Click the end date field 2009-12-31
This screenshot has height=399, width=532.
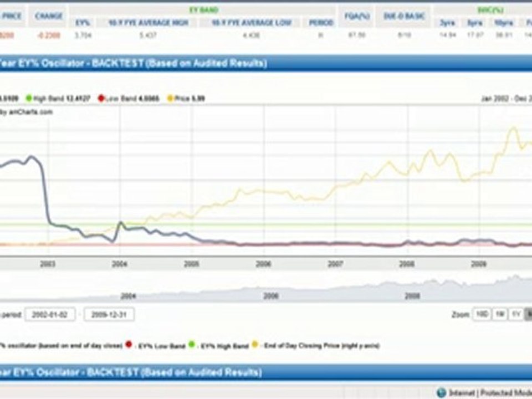coord(109,315)
